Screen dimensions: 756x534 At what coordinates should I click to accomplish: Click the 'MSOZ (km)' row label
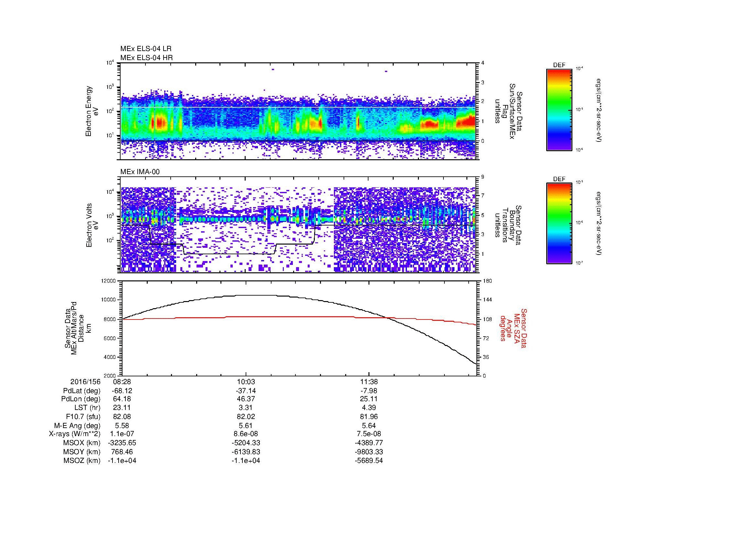(x=82, y=461)
